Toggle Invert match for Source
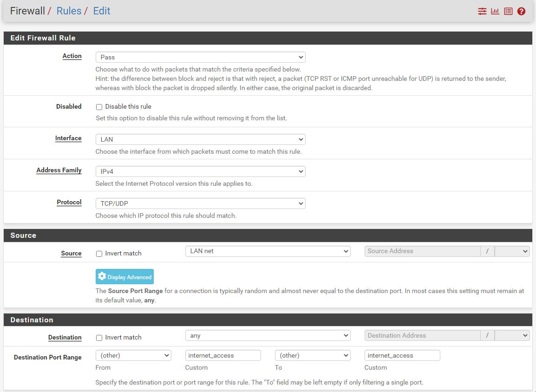The width and height of the screenshot is (536, 392). pos(99,254)
